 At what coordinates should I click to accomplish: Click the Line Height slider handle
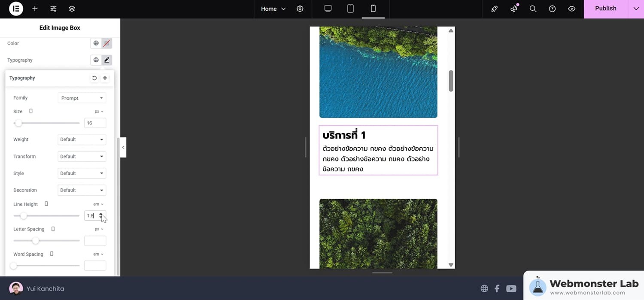pyautogui.click(x=24, y=216)
